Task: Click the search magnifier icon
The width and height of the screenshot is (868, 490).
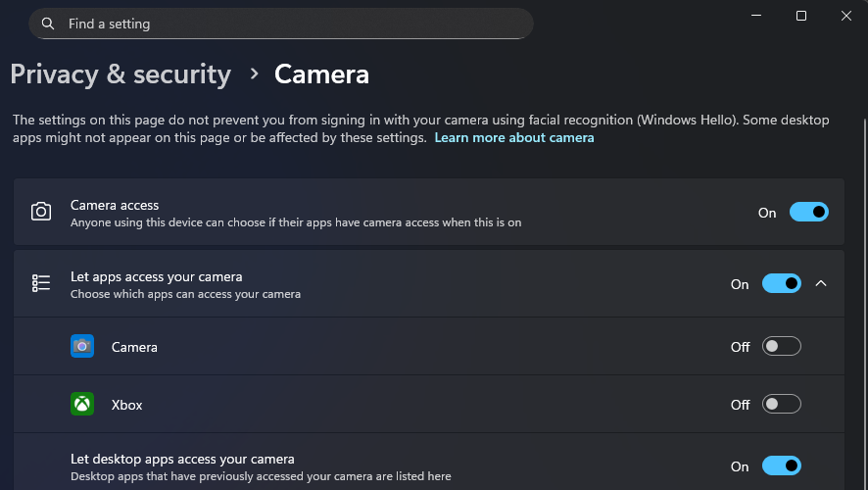Action: 48,24
